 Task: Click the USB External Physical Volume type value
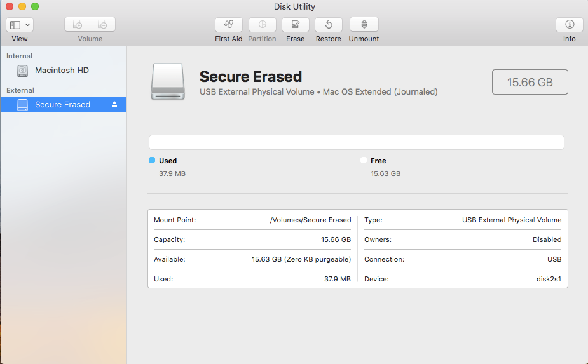coord(512,220)
